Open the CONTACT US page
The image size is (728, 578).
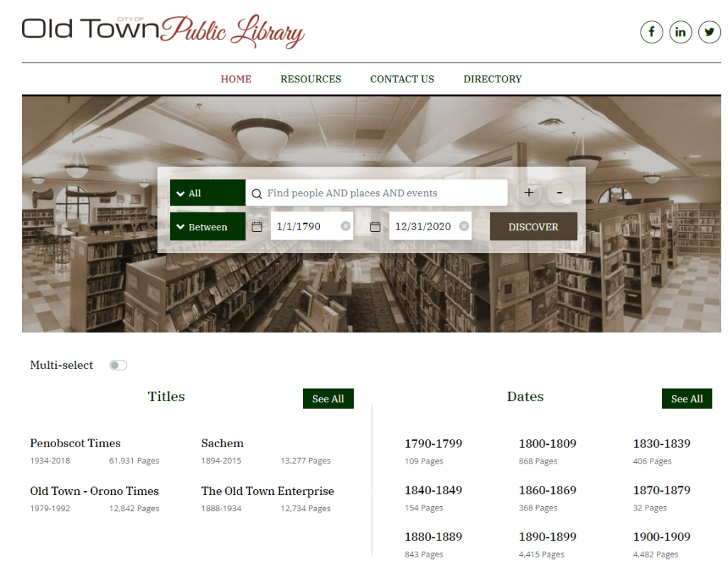(402, 79)
